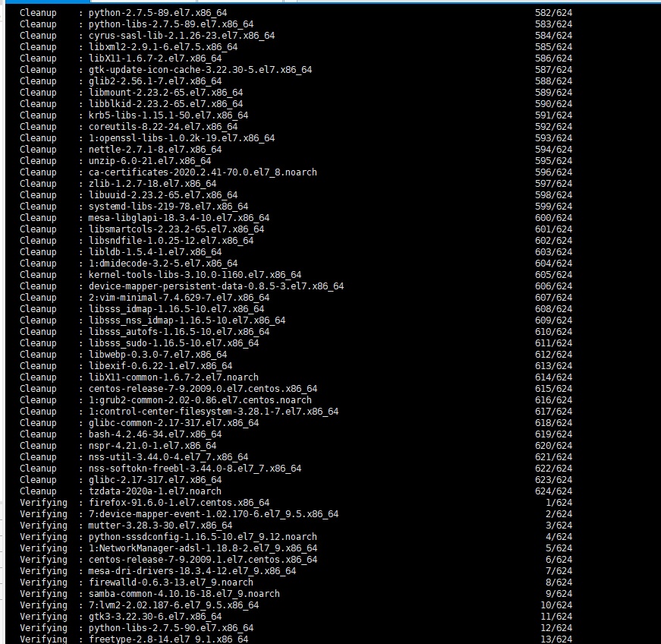Click glibc-2.17-317.el7.x86_64 package name
The image size is (661, 644).
155,480
